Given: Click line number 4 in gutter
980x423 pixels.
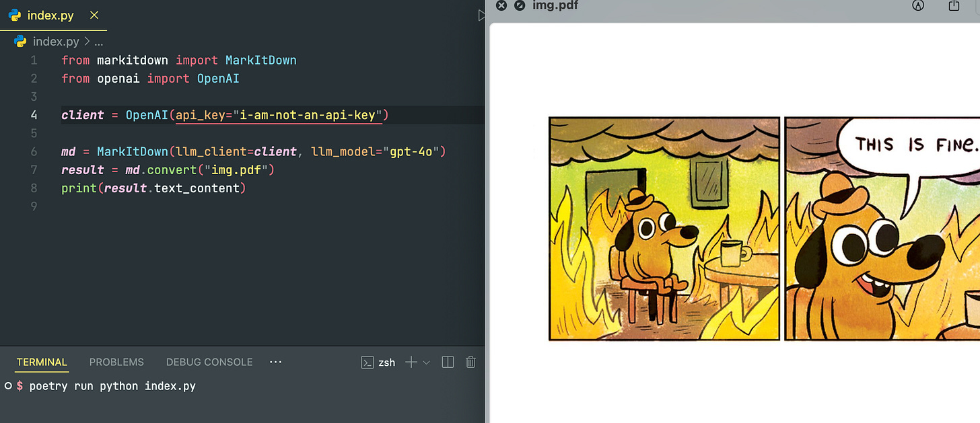Looking at the screenshot, I should pyautogui.click(x=34, y=115).
